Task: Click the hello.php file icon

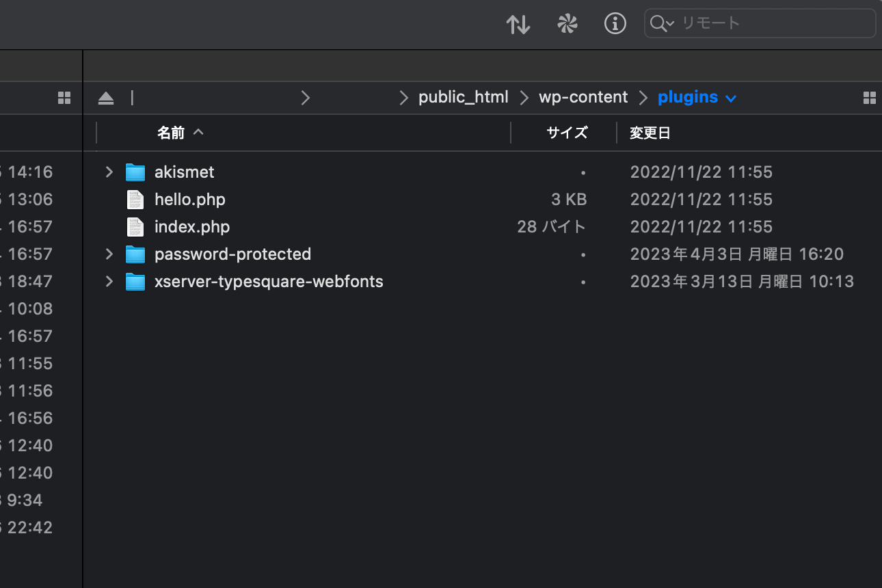Action: (135, 199)
